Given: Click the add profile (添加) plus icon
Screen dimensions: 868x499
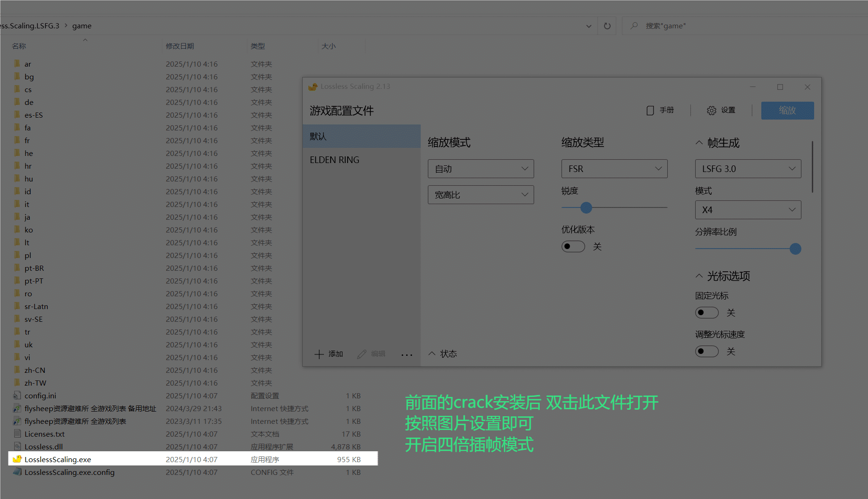Looking at the screenshot, I should pos(319,354).
